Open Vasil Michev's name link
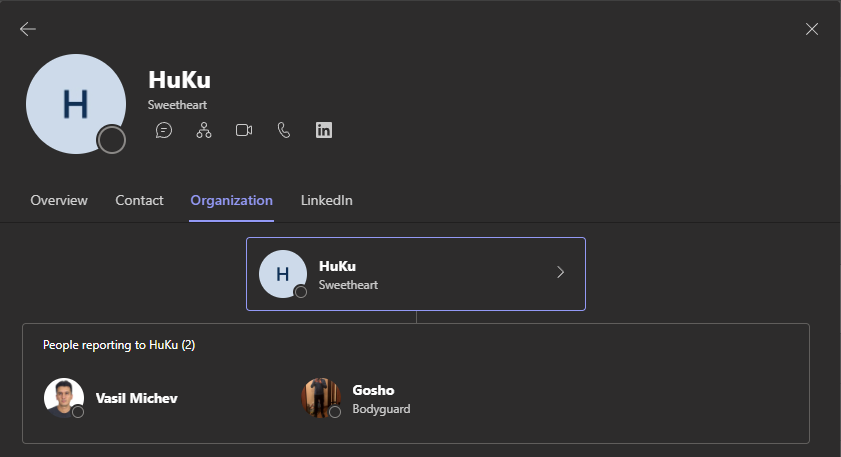Screen dimensions: 841x457 tap(136, 398)
